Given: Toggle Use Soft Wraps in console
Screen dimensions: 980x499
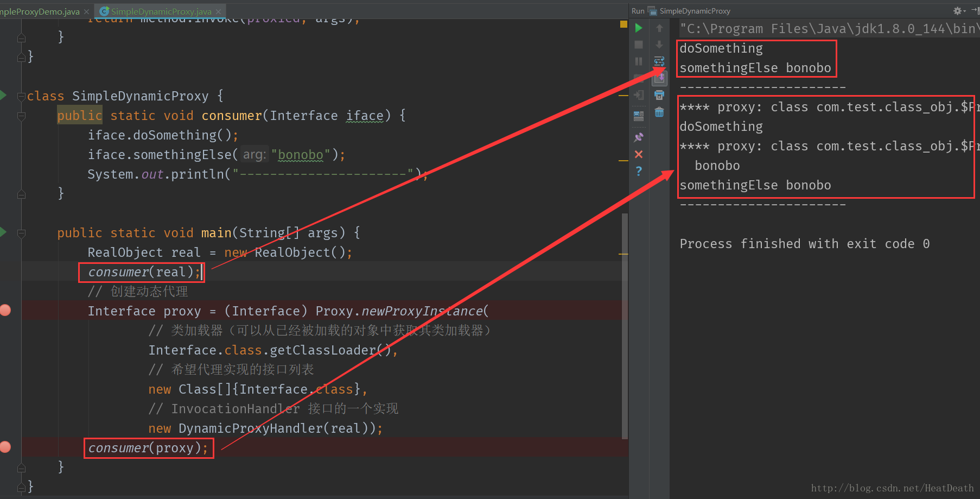Looking at the screenshot, I should coord(659,61).
